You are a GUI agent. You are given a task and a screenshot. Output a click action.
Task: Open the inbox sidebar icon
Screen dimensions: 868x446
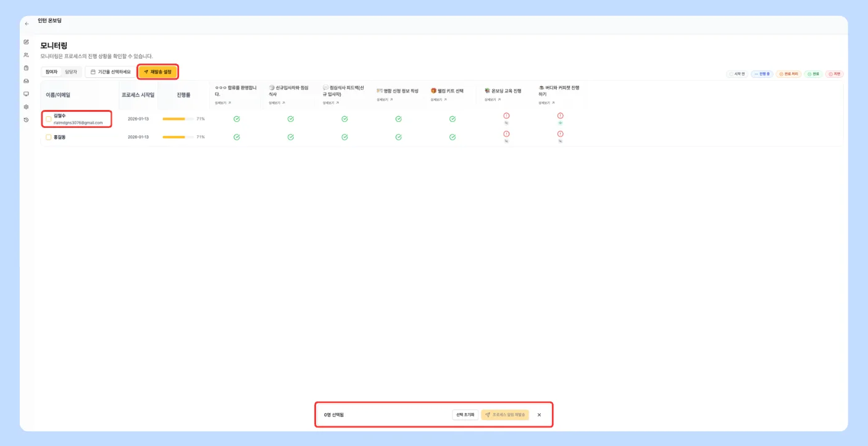26,81
